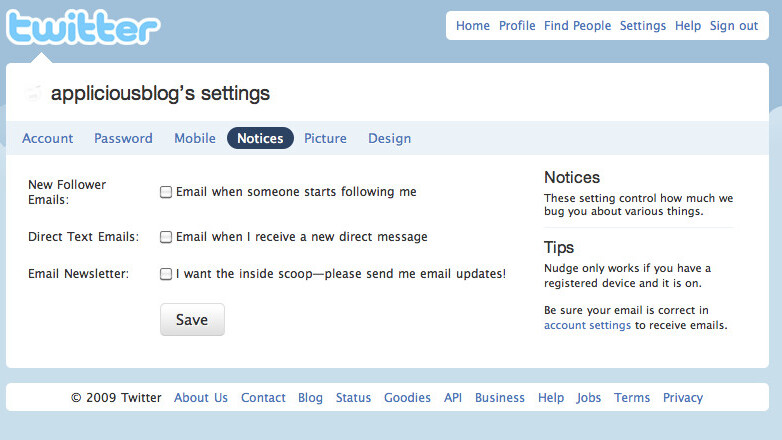Click the appliciousblog profile avatar
This screenshot has height=440, width=782.
[34, 93]
